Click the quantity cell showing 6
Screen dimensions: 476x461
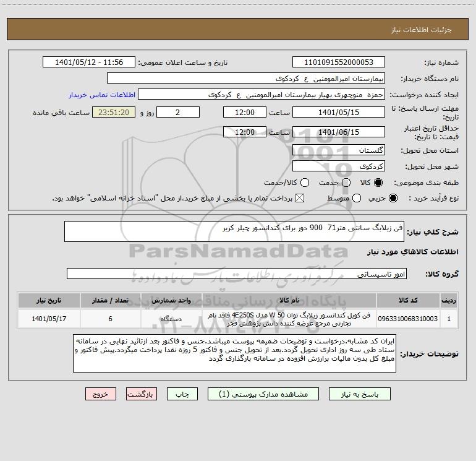coord(110,319)
